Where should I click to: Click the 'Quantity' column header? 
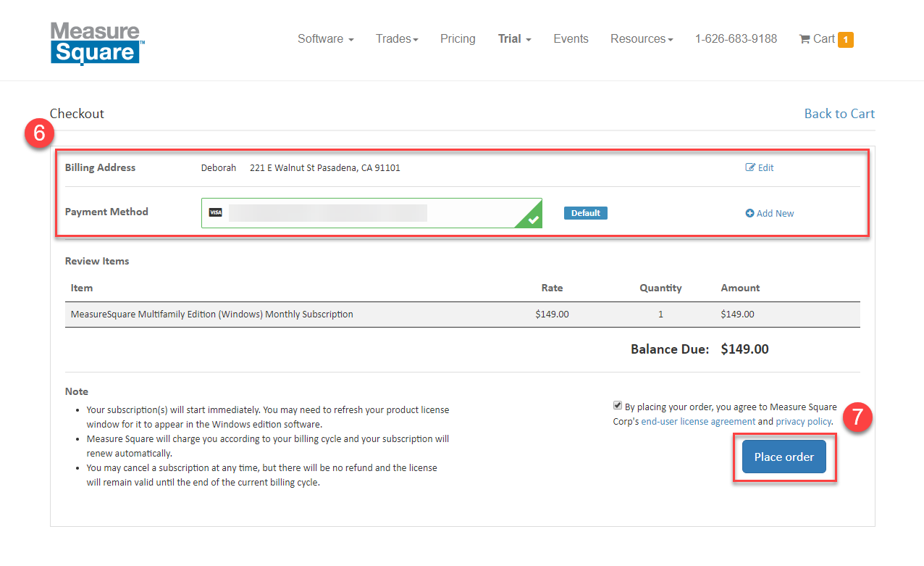pyautogui.click(x=660, y=288)
